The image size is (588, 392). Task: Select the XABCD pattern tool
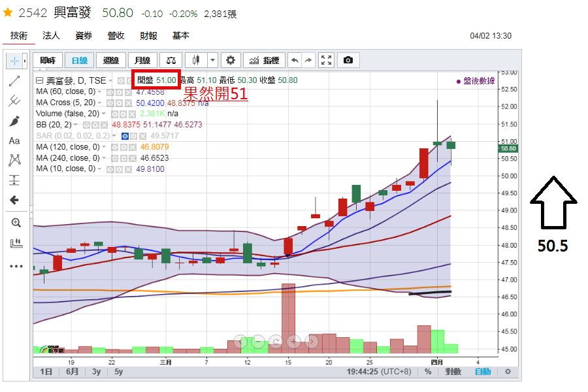(14, 160)
